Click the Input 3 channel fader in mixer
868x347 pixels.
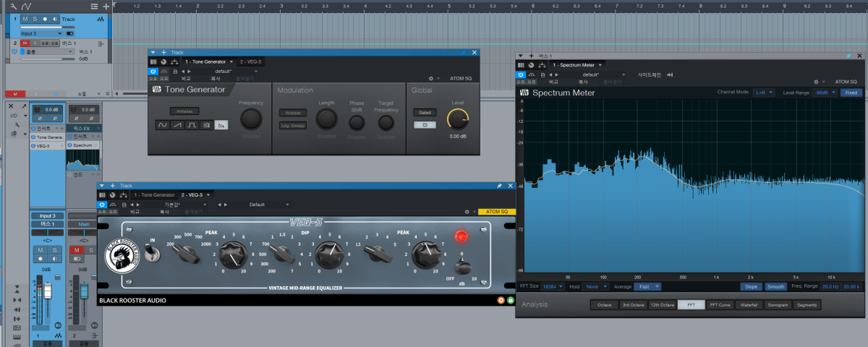[48, 291]
